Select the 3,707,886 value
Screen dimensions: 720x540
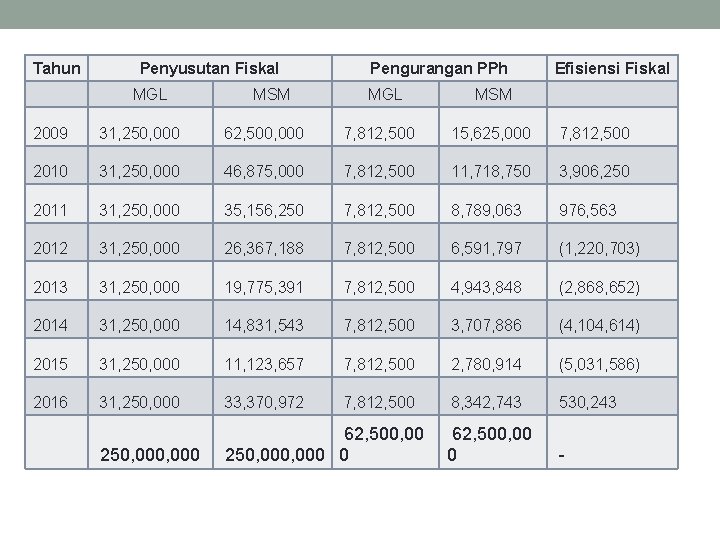[487, 325]
